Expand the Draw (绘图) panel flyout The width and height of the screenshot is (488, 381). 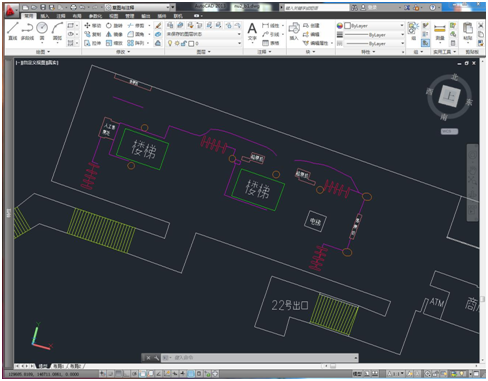point(43,52)
